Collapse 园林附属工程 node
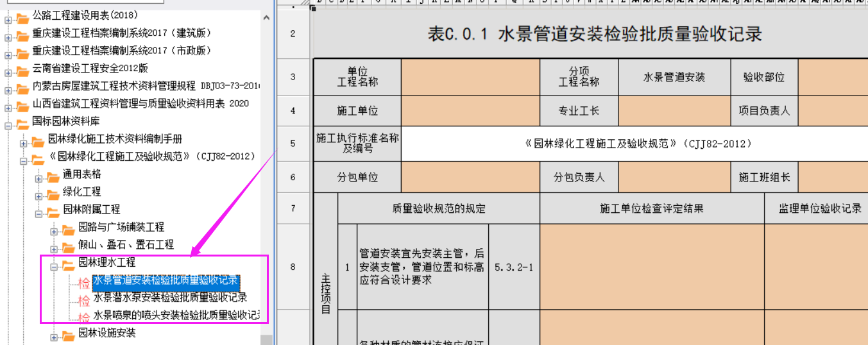This screenshot has height=345, width=868. (39, 214)
